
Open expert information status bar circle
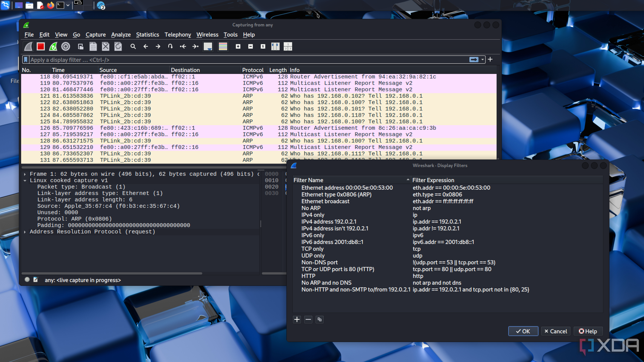coord(27,280)
